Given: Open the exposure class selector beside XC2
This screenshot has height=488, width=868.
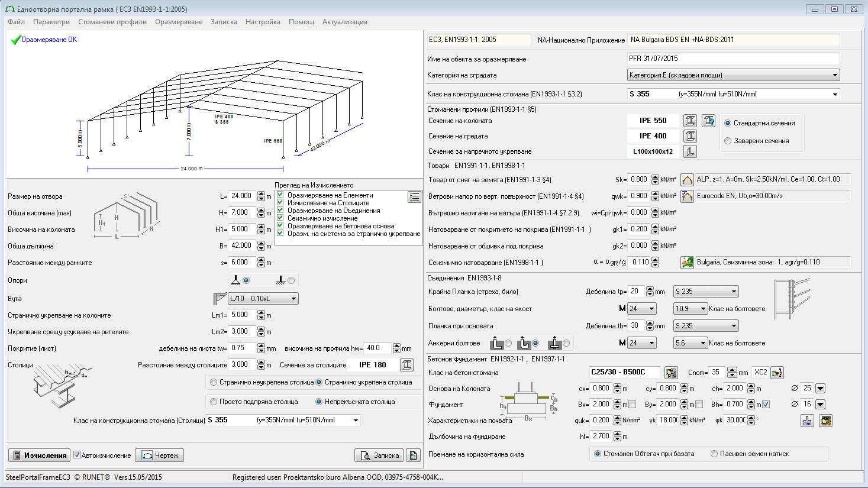Looking at the screenshot, I should tap(777, 372).
